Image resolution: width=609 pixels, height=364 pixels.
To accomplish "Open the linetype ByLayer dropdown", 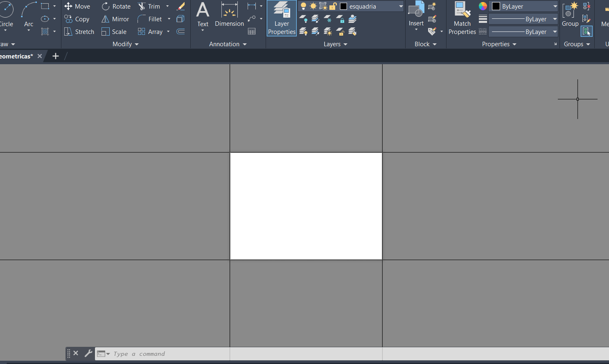I will (x=555, y=31).
